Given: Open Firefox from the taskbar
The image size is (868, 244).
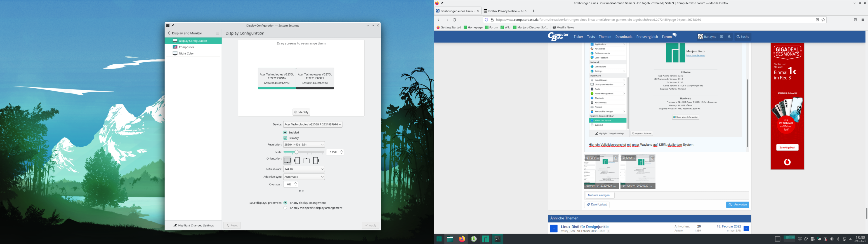Looking at the screenshot, I should pos(462,239).
